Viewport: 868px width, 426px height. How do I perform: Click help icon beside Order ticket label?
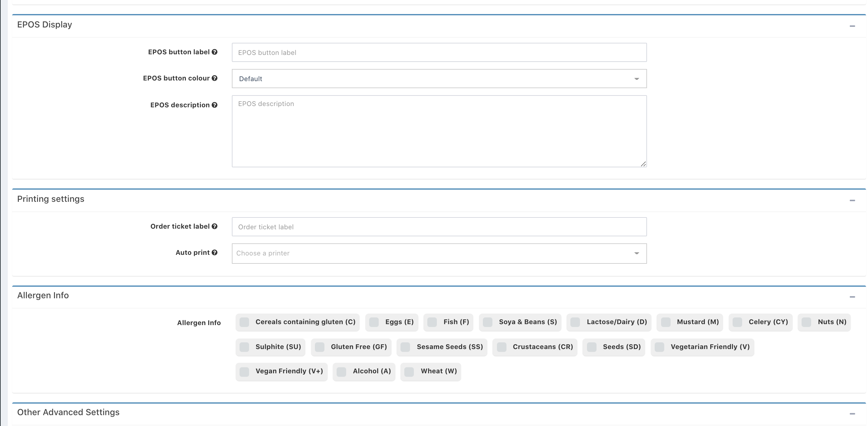coord(214,226)
